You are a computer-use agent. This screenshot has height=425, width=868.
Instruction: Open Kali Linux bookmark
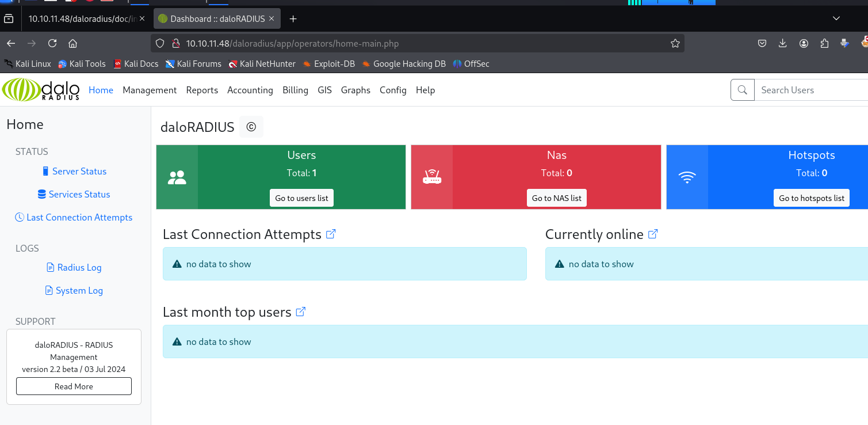pos(28,64)
